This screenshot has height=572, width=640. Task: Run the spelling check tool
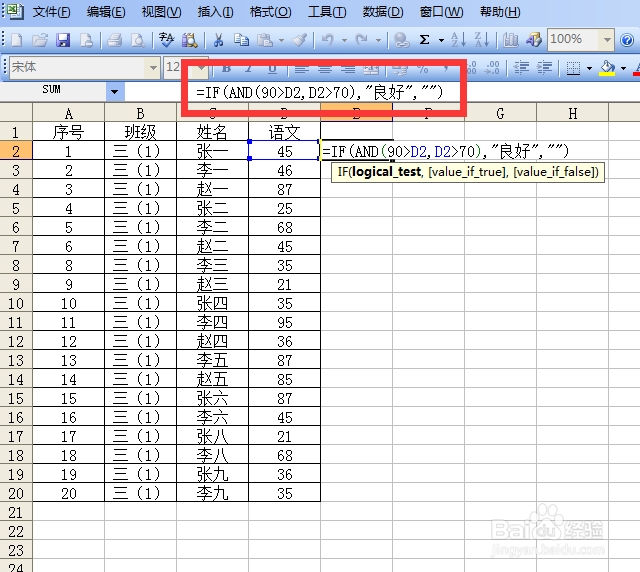click(167, 40)
